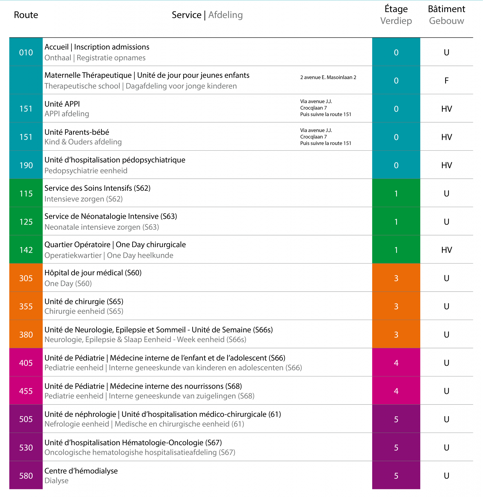
Task: Click the green route 125 cell
Action: coord(26,222)
